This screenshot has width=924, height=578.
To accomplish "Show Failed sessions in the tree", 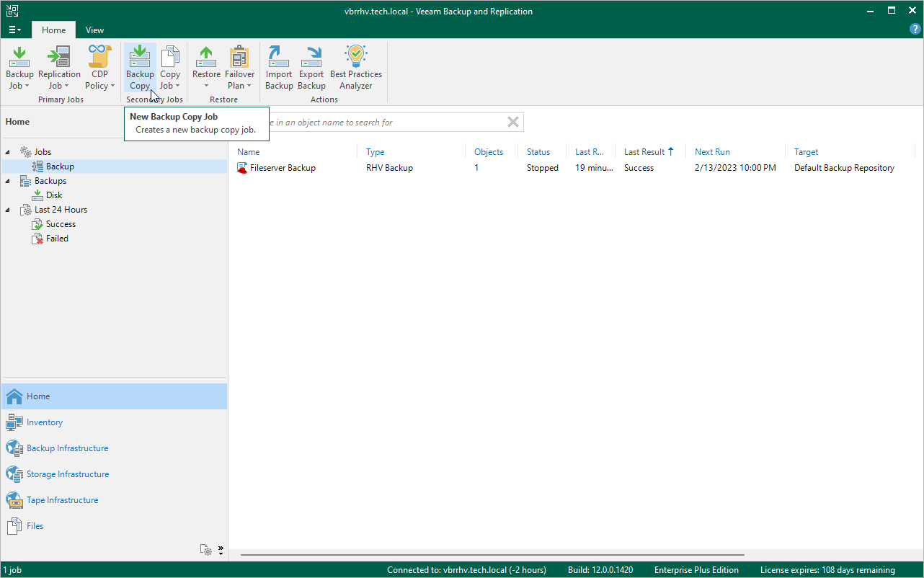I will [57, 239].
